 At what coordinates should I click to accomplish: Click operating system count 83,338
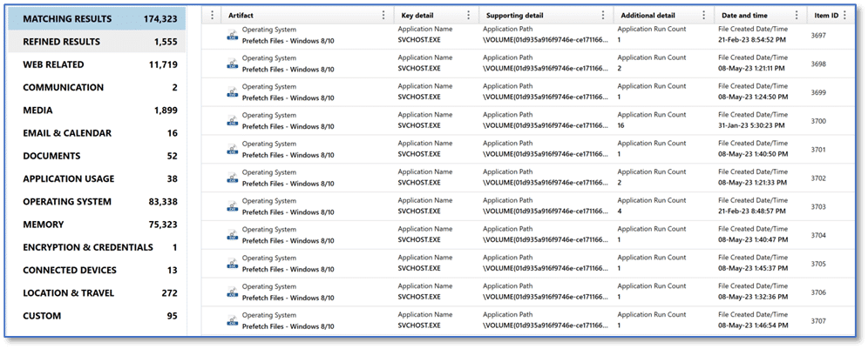[163, 202]
